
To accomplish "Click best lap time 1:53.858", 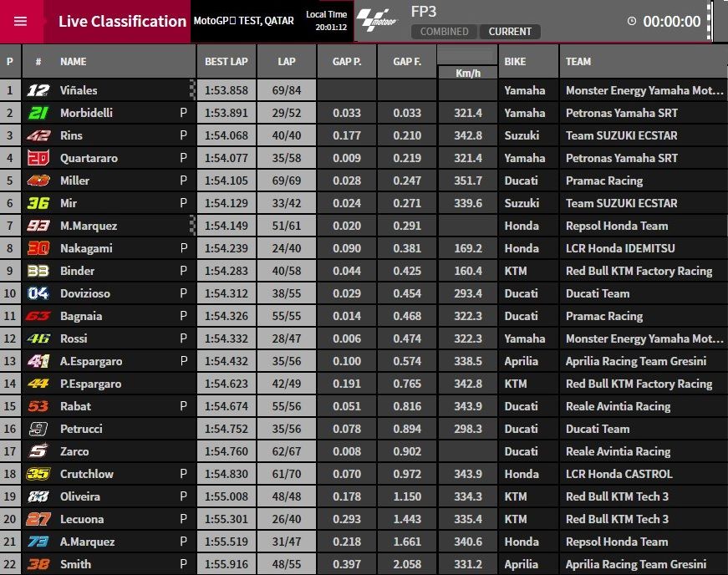I will (x=227, y=90).
